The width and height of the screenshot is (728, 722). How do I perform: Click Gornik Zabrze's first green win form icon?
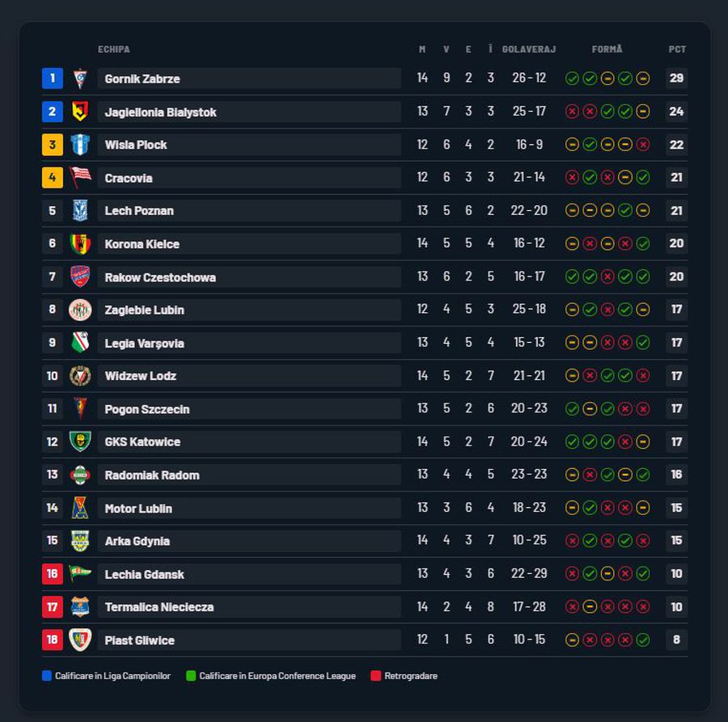[572, 78]
